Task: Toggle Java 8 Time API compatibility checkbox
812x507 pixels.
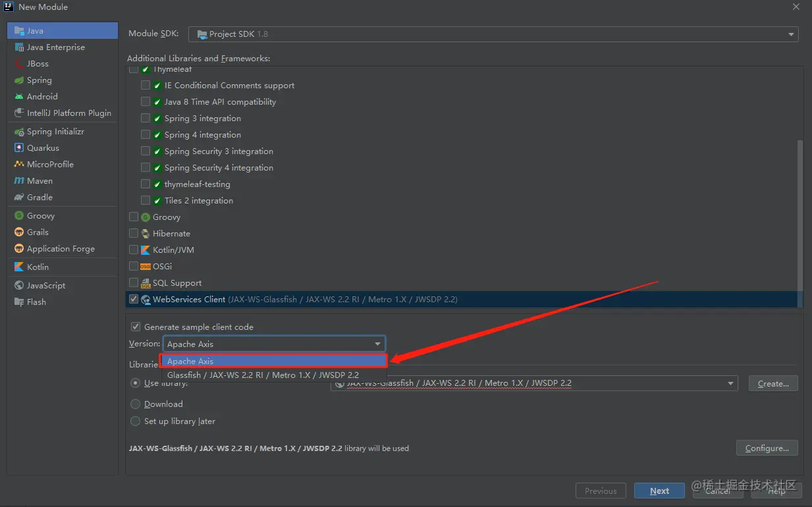Action: click(x=146, y=102)
